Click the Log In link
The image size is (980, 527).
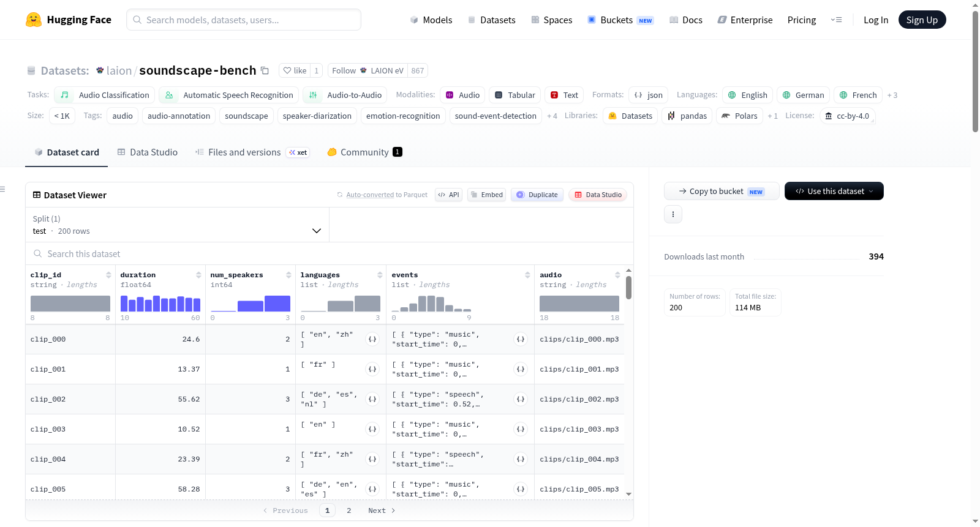(876, 20)
